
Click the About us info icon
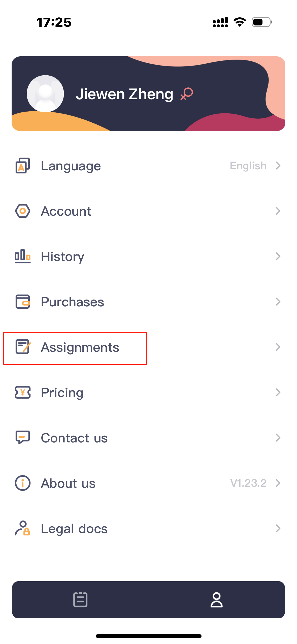point(22,483)
